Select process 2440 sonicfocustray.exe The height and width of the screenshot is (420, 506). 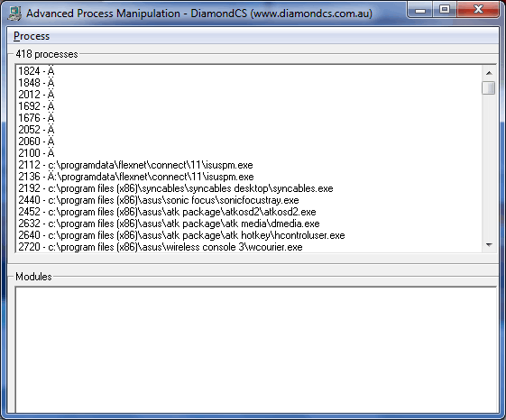pos(159,200)
